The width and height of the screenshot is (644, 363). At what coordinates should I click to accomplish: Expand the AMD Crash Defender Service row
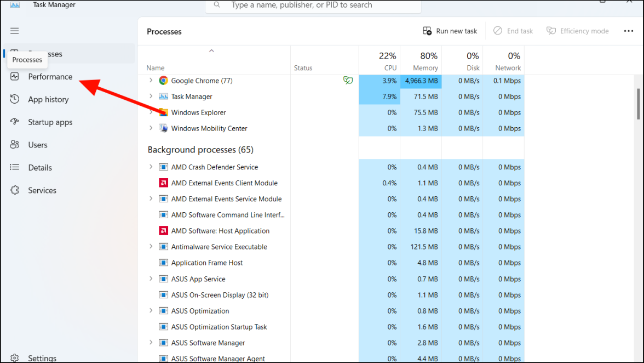coord(151,167)
